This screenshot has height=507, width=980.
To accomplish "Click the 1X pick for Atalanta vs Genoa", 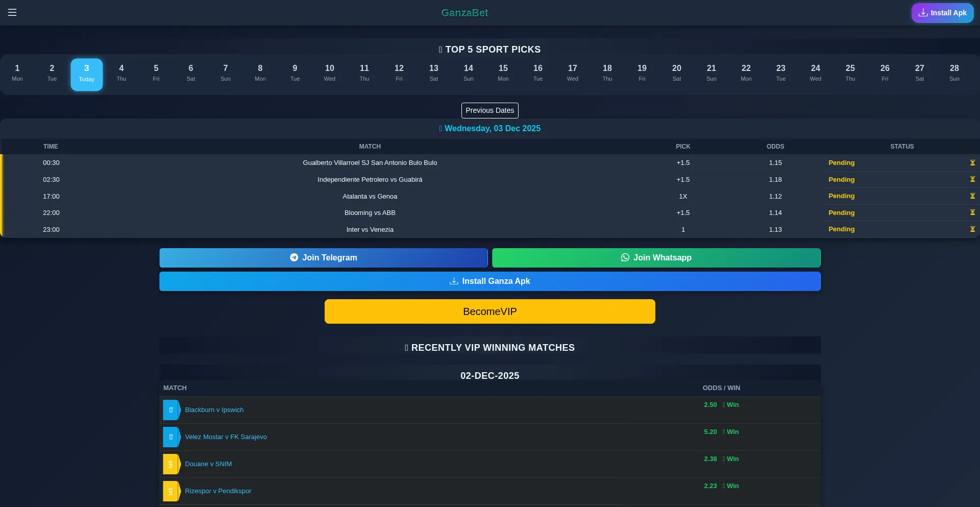I will [683, 197].
